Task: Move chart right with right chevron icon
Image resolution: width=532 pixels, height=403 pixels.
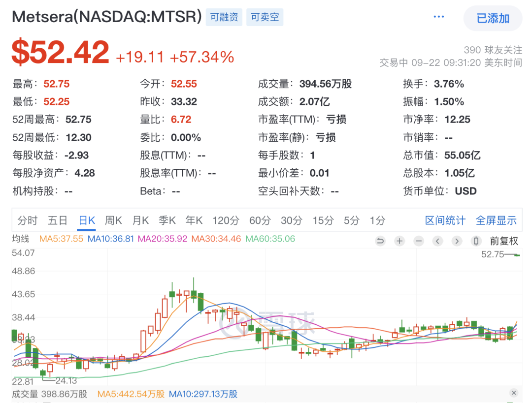Action: [x=457, y=241]
